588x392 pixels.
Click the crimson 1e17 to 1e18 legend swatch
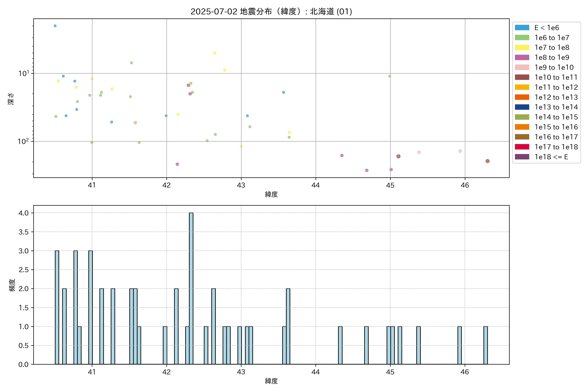coord(522,147)
